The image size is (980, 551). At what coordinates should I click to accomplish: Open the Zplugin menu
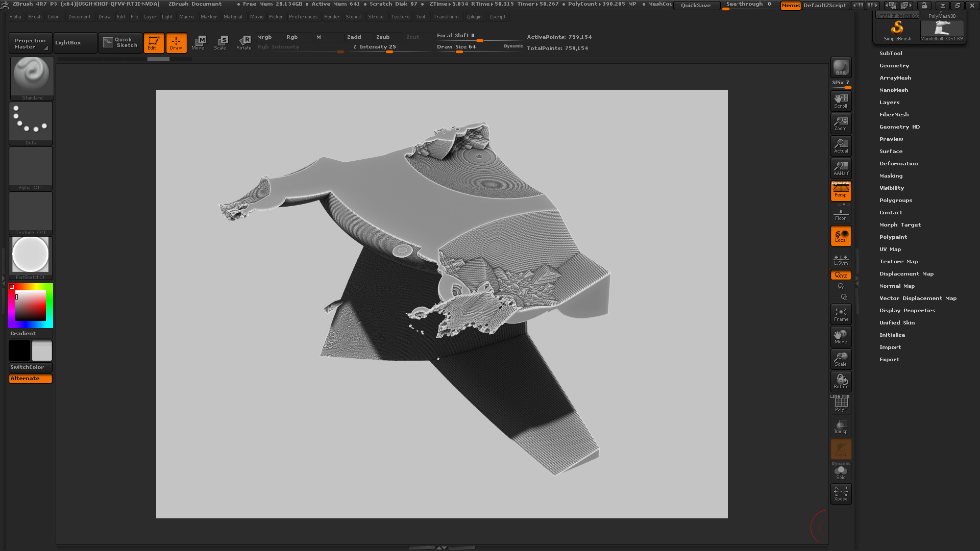click(x=474, y=17)
